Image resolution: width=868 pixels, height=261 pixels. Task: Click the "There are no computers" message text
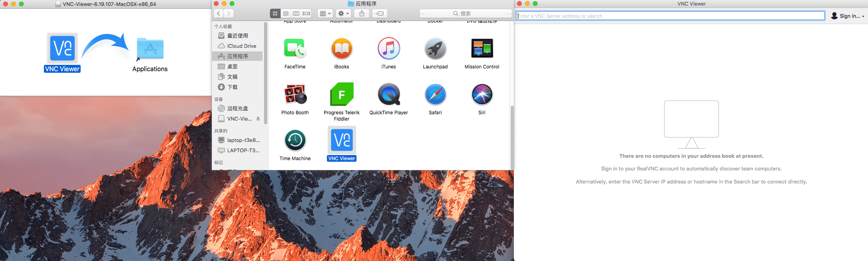pyautogui.click(x=691, y=156)
